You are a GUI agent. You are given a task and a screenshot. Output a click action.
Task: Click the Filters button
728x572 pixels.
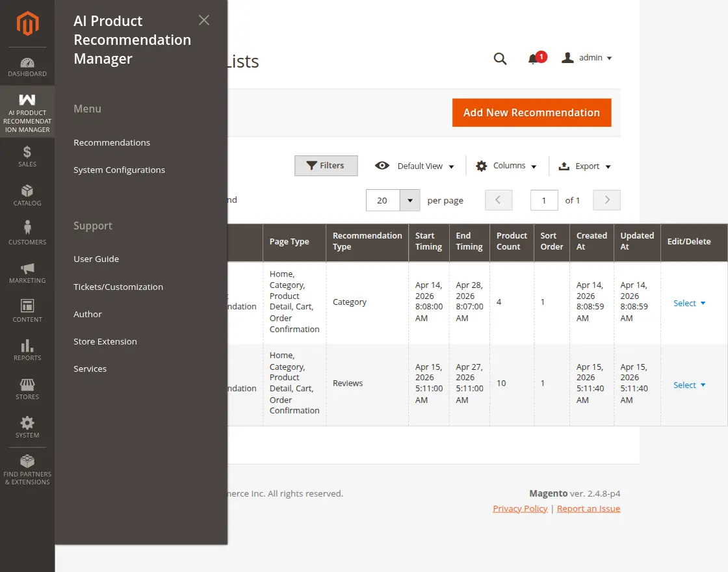tap(326, 166)
